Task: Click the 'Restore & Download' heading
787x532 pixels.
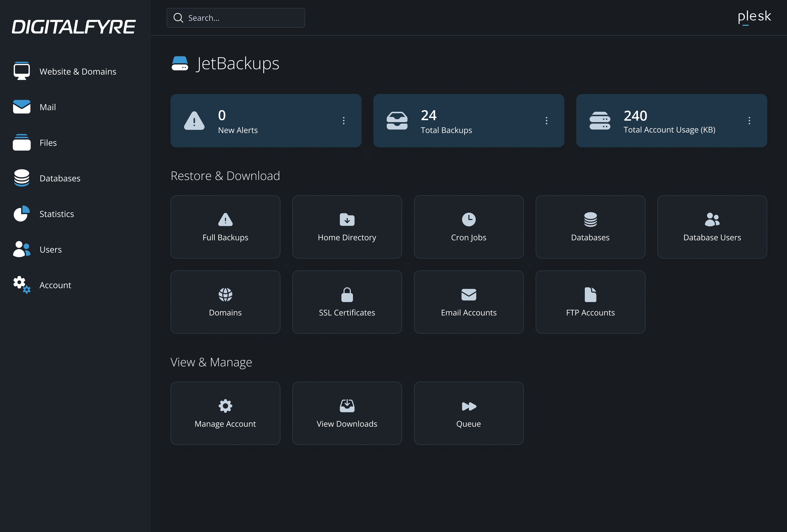Action: 225,176
